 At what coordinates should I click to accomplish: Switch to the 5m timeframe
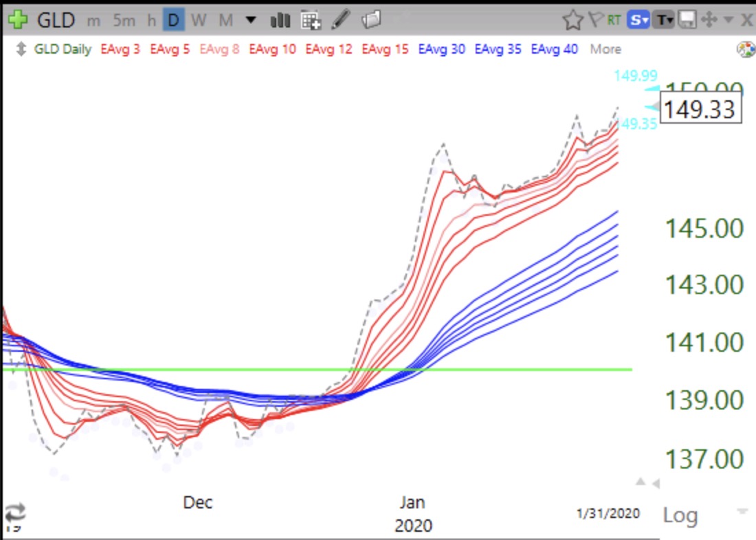(x=124, y=20)
